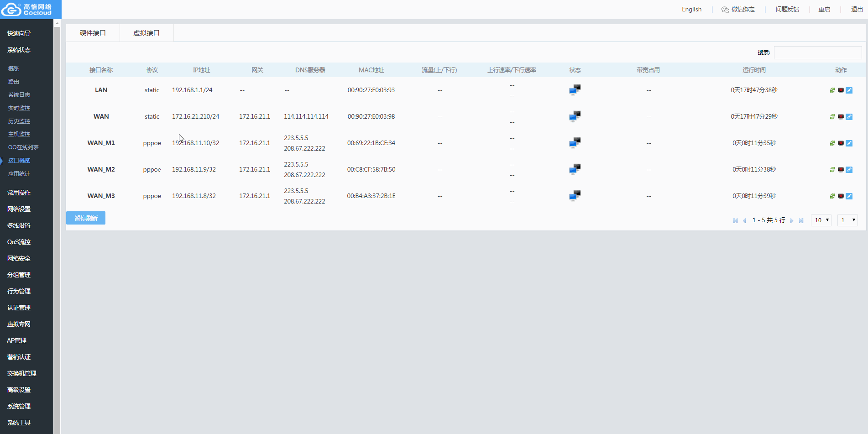Click 退出 to log out
868x434 pixels.
pyautogui.click(x=857, y=9)
